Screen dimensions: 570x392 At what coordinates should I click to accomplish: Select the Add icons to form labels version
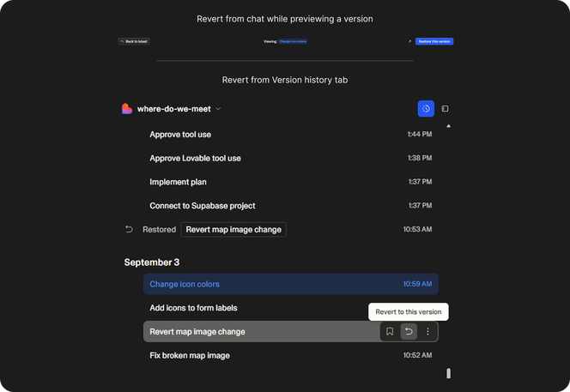pos(193,308)
